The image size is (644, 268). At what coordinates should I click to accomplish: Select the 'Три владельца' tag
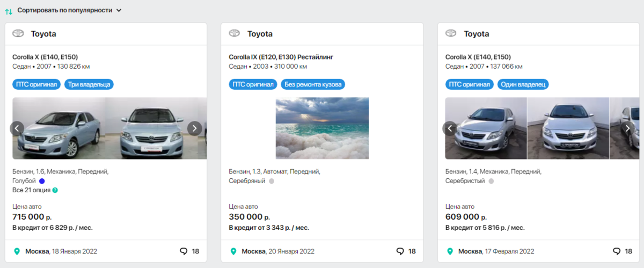[89, 84]
